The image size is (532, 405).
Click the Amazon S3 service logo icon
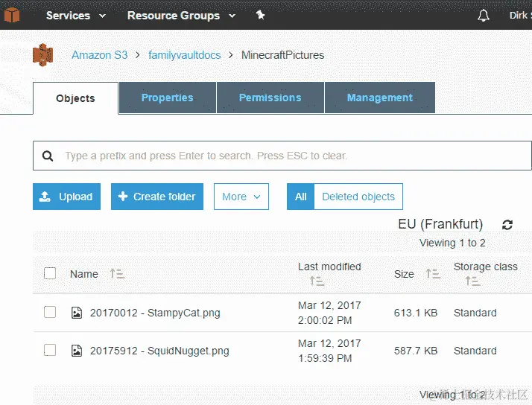pyautogui.click(x=42, y=55)
